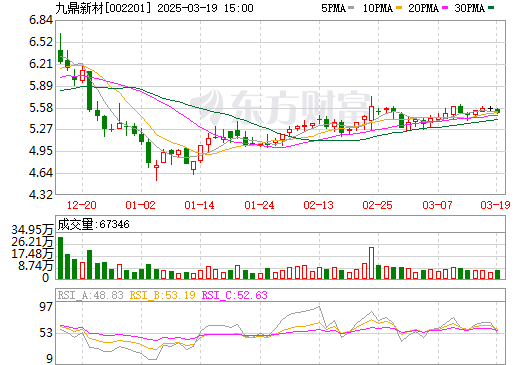The image size is (520, 365).
Task: Click the RSI_A:48.83 indicator label
Action: coord(91,295)
